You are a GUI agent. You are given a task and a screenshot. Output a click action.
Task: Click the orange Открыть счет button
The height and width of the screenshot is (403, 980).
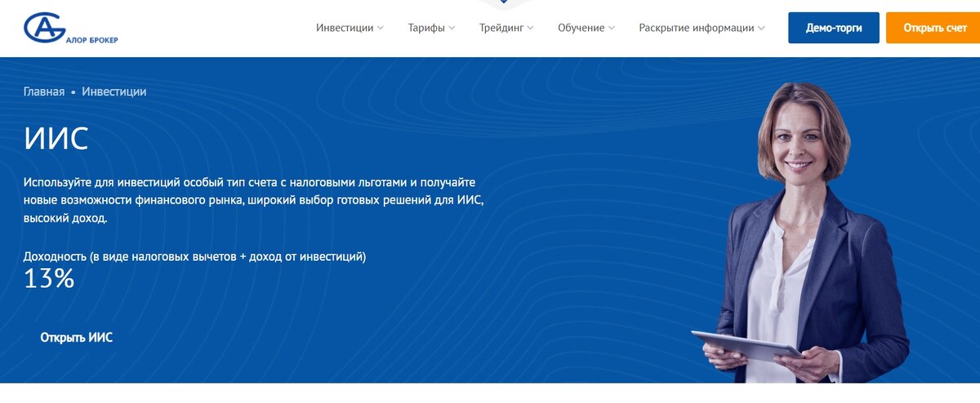tap(933, 28)
